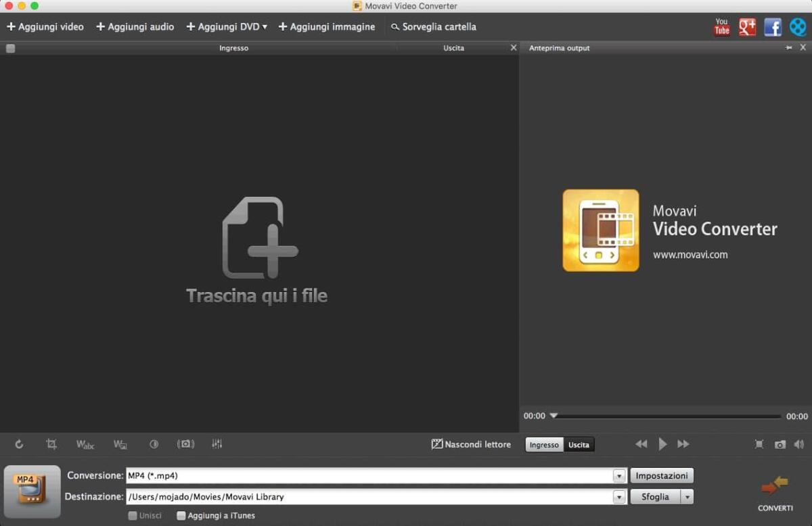The width and height of the screenshot is (812, 526).
Task: Open the audio adjustment sliders tool
Action: [x=216, y=444]
